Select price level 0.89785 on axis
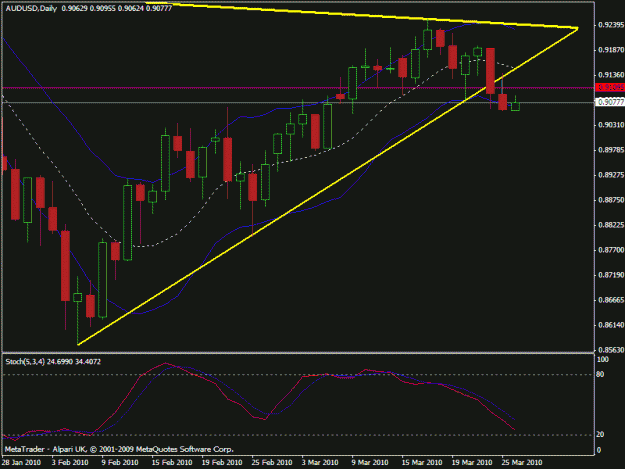 click(611, 150)
